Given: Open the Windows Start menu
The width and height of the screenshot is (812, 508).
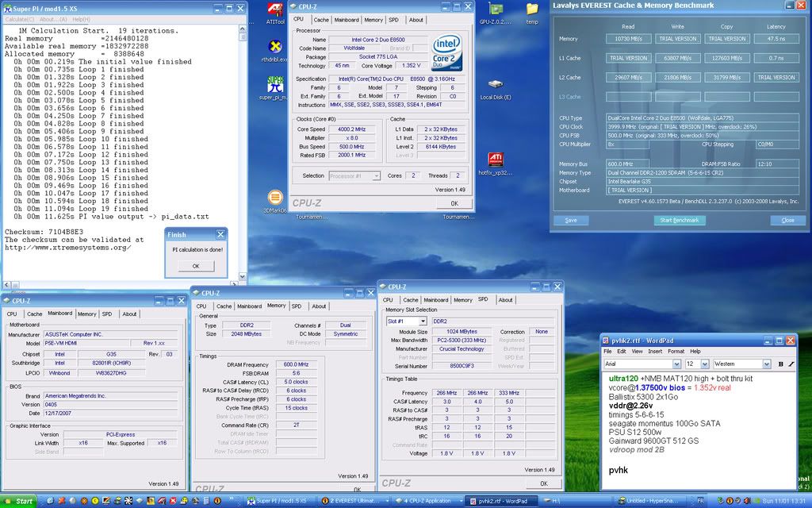Looking at the screenshot, I should (x=19, y=501).
